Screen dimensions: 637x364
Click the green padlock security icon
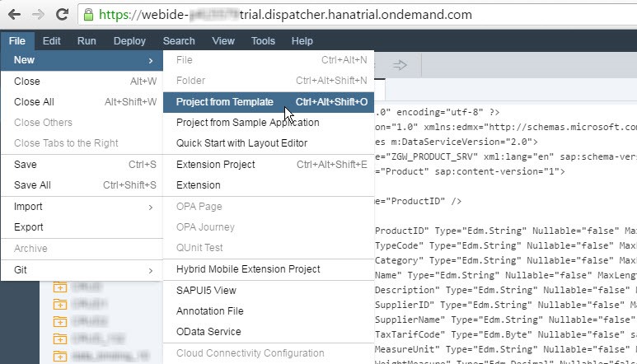pos(90,15)
